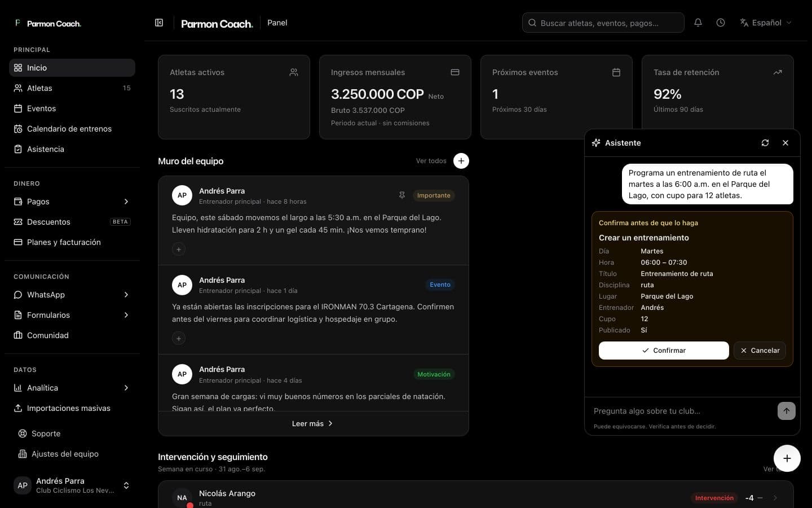Click the Importaciones masivas upload icon
812x508 pixels.
18,408
